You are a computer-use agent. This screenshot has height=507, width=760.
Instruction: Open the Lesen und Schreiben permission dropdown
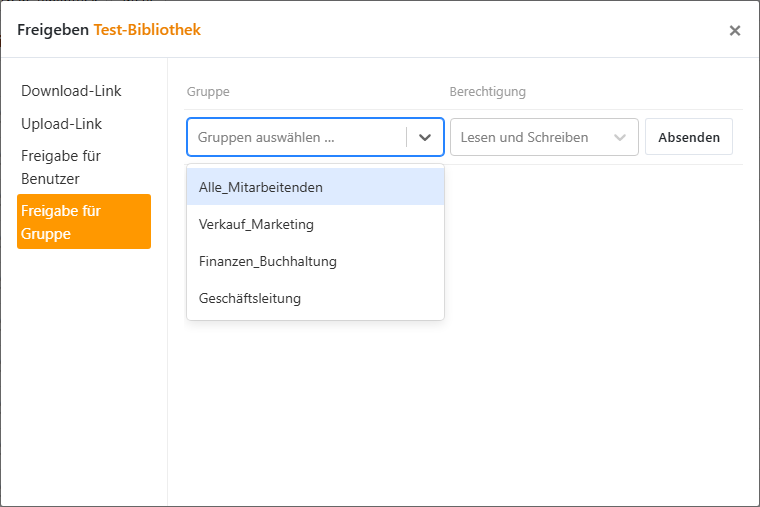pyautogui.click(x=544, y=137)
